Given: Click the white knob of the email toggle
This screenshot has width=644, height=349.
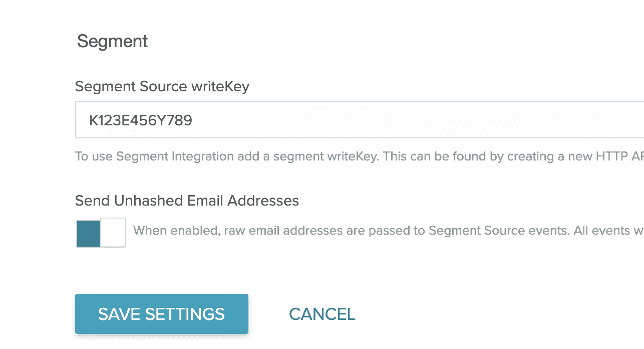Looking at the screenshot, I should click(x=113, y=233).
